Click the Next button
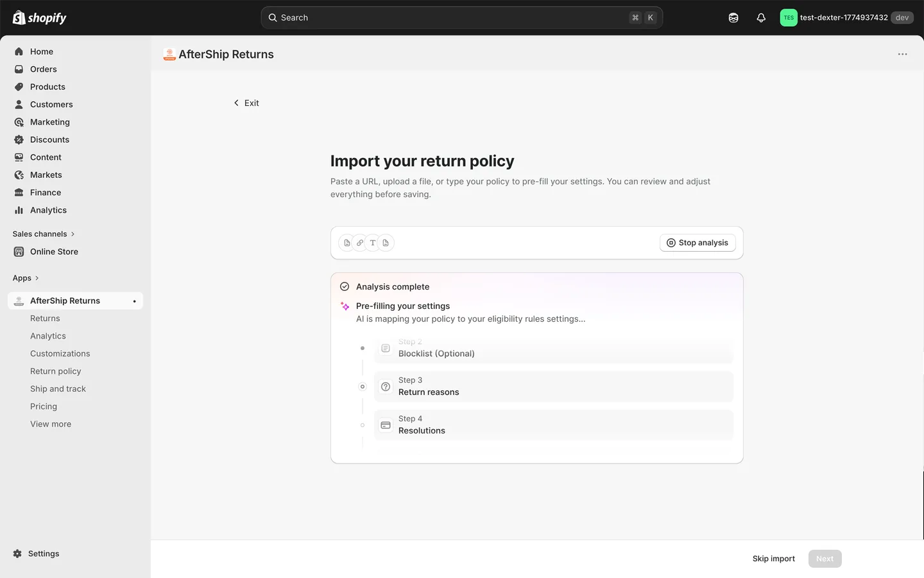The image size is (924, 578). pos(825,559)
